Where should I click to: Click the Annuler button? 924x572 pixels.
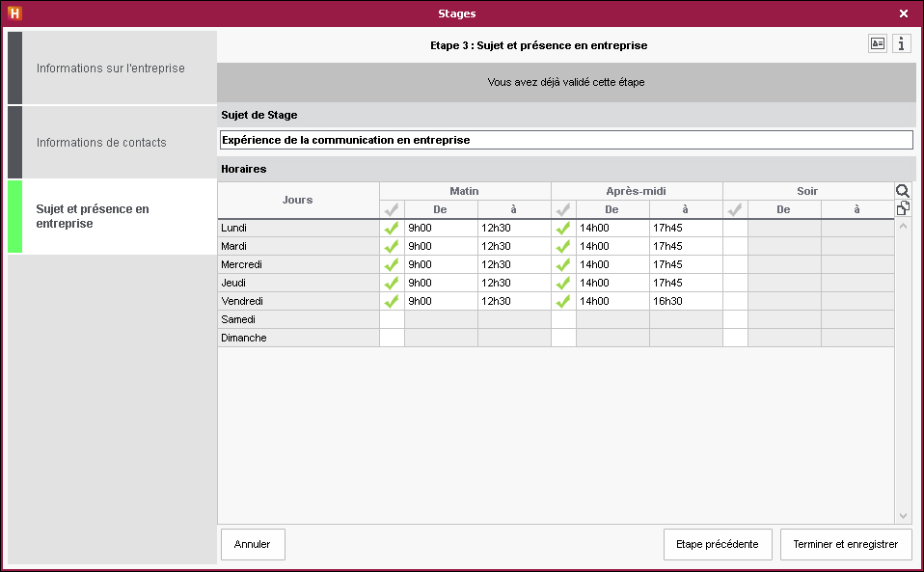pyautogui.click(x=253, y=544)
